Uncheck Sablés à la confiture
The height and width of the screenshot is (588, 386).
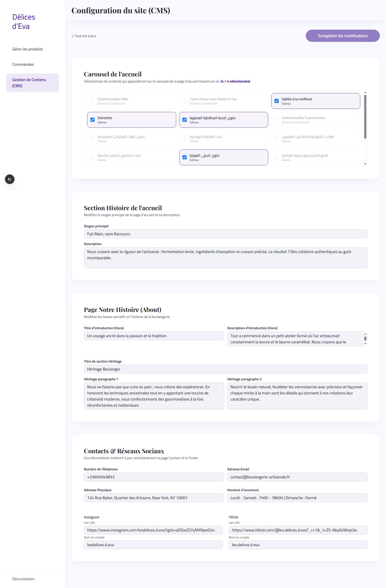[277, 101]
